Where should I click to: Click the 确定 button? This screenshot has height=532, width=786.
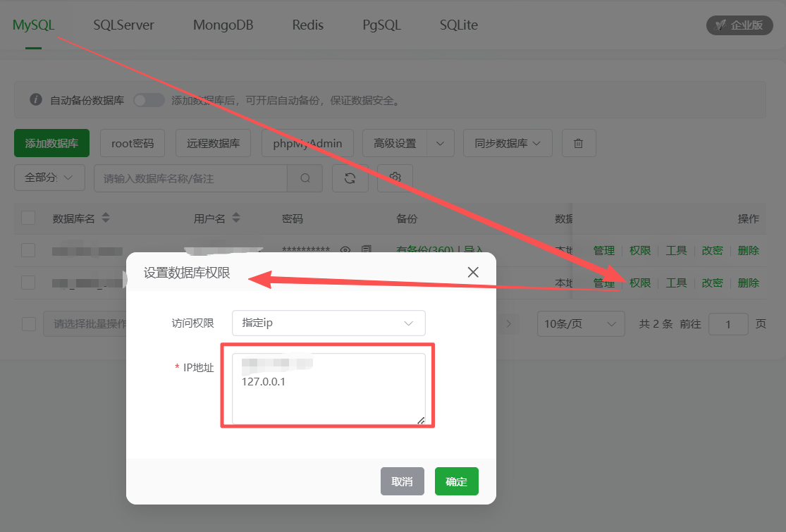coord(456,481)
